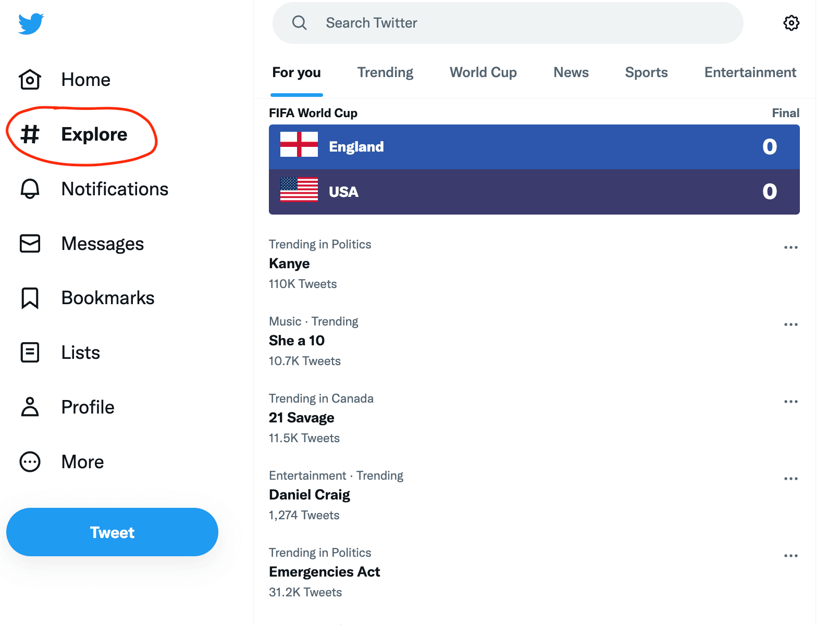Open the World Cup tab

coord(483,72)
